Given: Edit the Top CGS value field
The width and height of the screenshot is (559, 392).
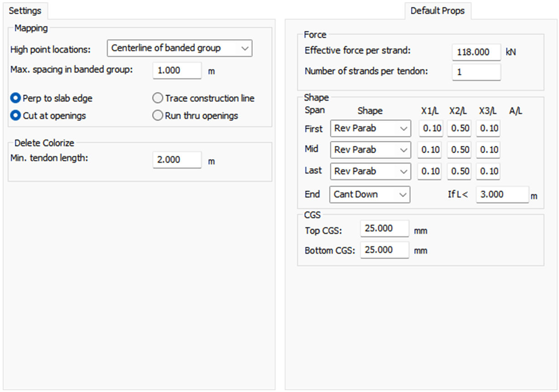Looking at the screenshot, I should (x=384, y=229).
